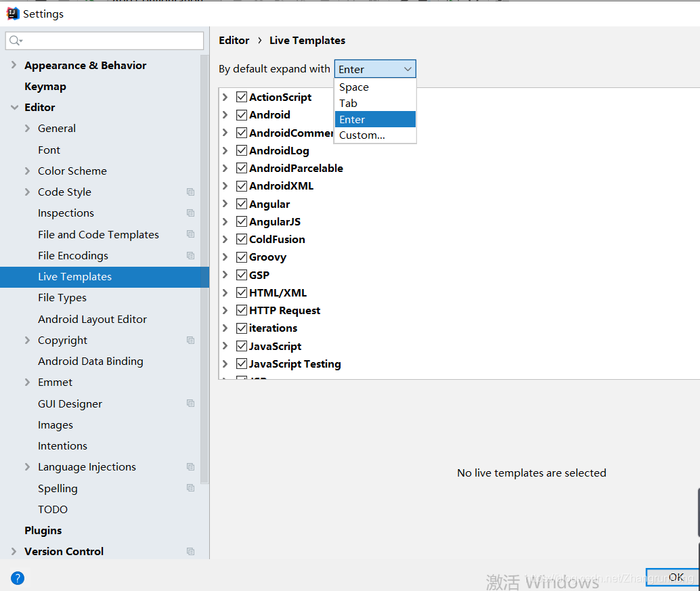
Task: Click project-level icon beside Code Style
Action: pyautogui.click(x=191, y=192)
